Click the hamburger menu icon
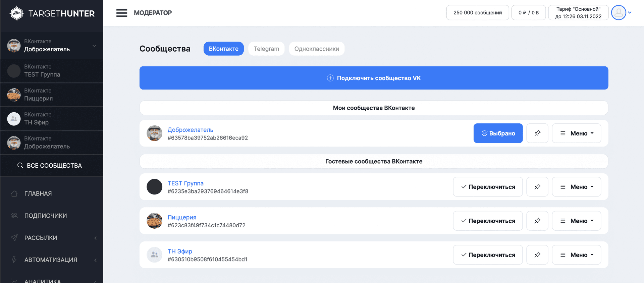 pyautogui.click(x=121, y=13)
